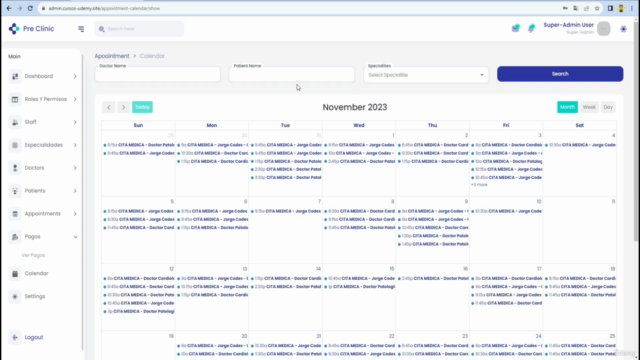Toggle the sidebar hamburger menu icon
The image size is (640, 360).
tap(81, 29)
